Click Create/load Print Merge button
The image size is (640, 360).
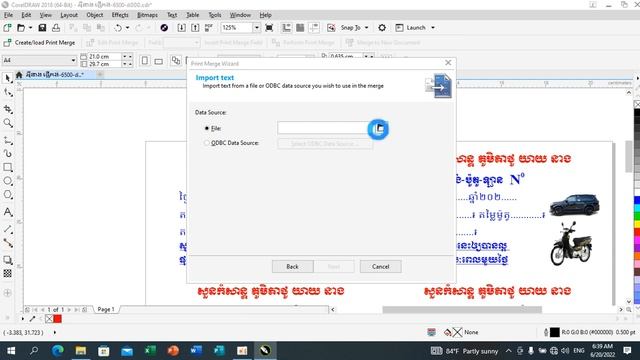tap(40, 42)
